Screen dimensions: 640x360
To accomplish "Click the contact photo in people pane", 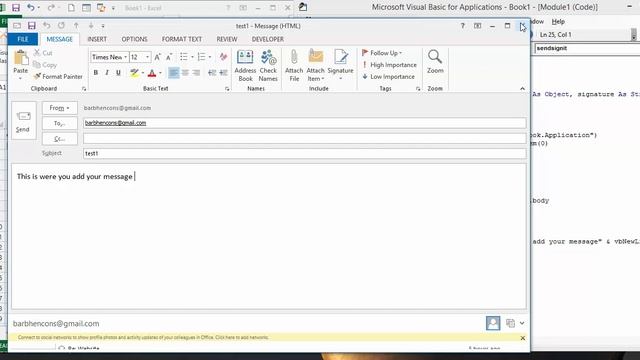I will pos(493,323).
